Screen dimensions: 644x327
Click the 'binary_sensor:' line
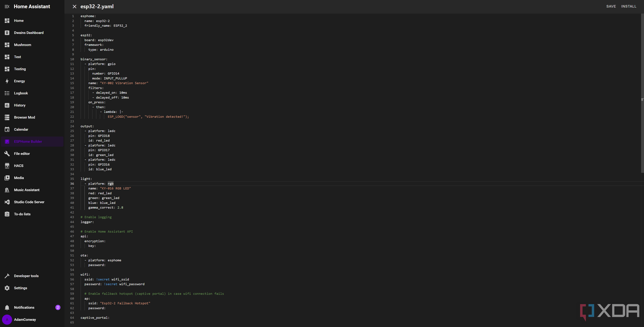pos(94,59)
